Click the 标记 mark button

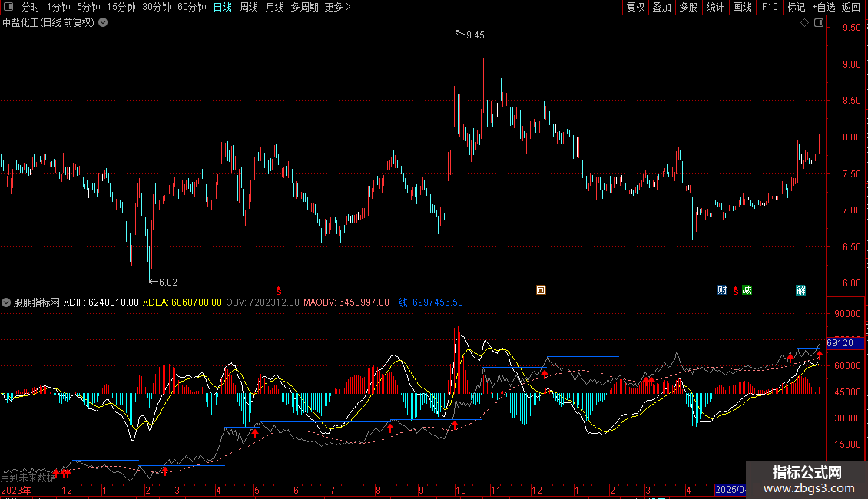click(x=796, y=7)
